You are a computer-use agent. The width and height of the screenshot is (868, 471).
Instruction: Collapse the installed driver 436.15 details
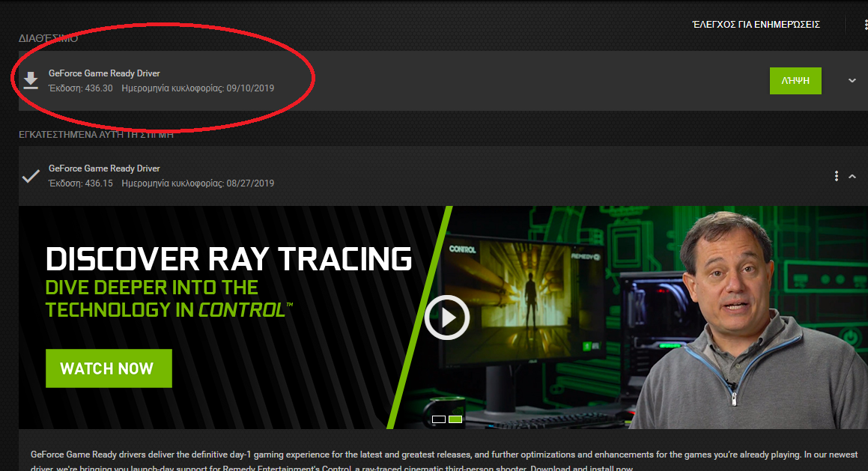point(852,177)
